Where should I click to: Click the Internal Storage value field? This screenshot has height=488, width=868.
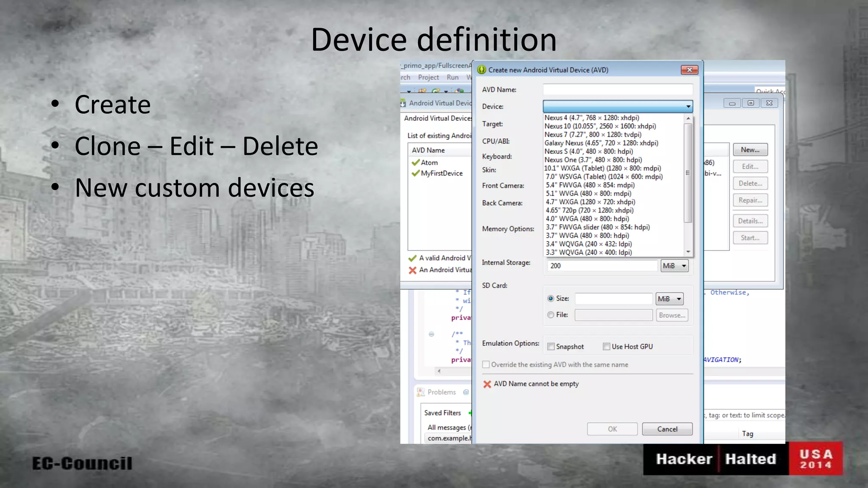click(x=601, y=266)
